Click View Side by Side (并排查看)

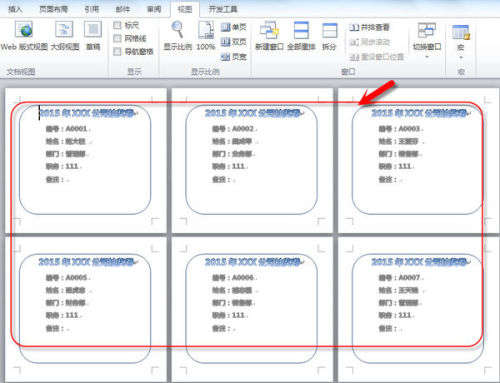click(x=369, y=27)
